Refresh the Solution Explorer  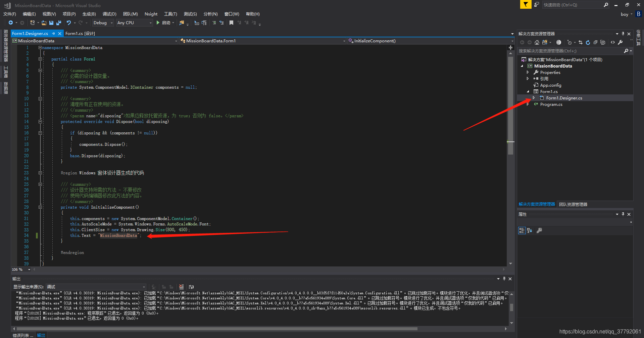[588, 42]
